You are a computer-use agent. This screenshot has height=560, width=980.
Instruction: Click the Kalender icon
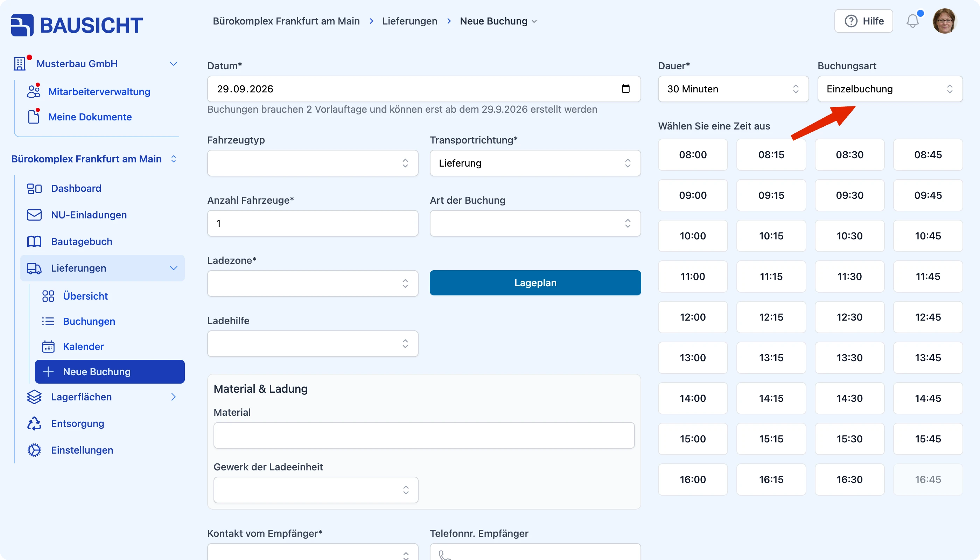[48, 346]
